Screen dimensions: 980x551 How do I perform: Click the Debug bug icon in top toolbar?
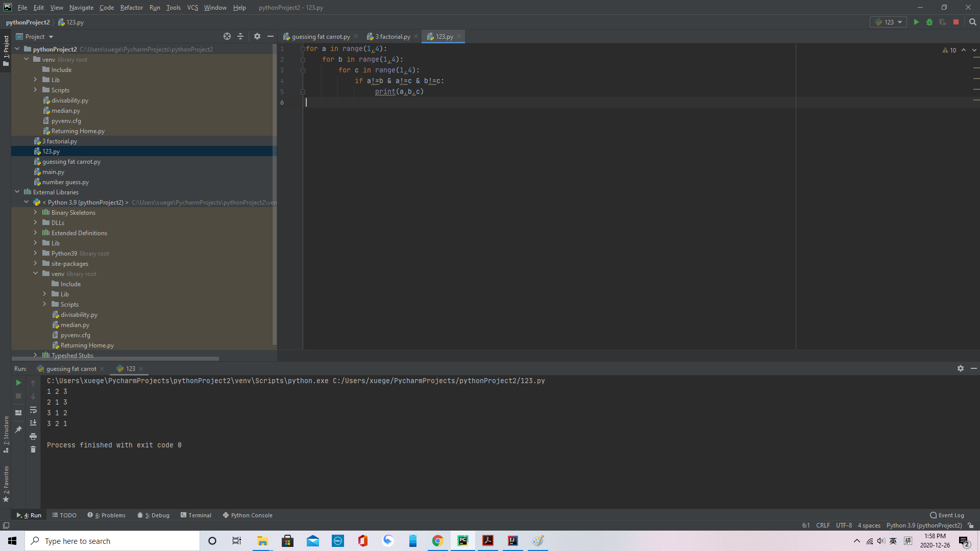pos(929,22)
